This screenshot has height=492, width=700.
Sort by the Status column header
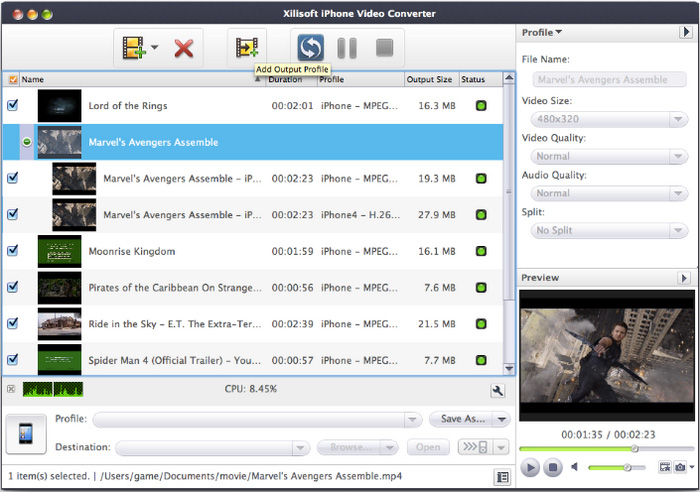(480, 79)
